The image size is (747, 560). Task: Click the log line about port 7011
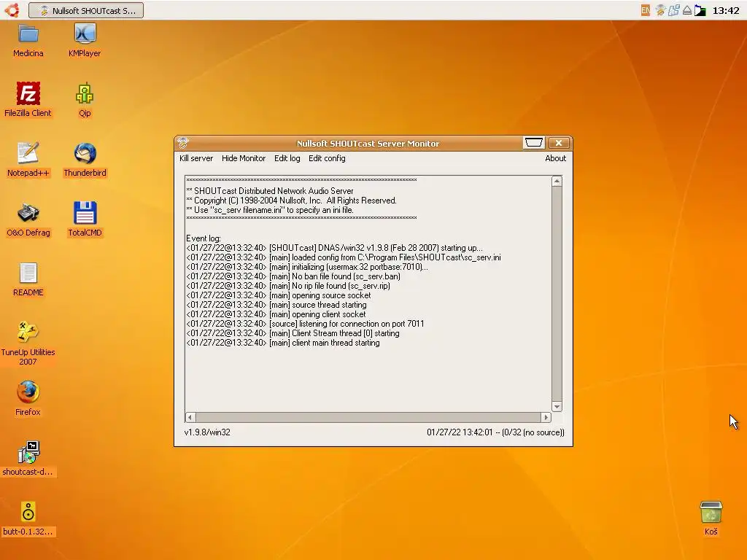tap(305, 324)
